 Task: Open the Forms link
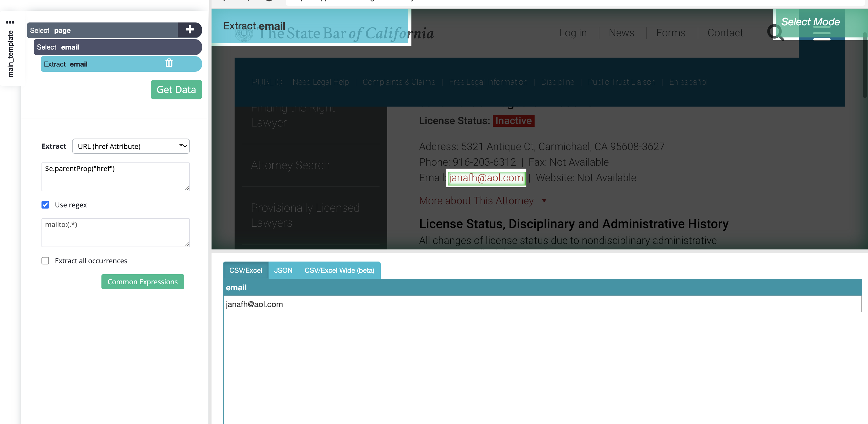671,33
